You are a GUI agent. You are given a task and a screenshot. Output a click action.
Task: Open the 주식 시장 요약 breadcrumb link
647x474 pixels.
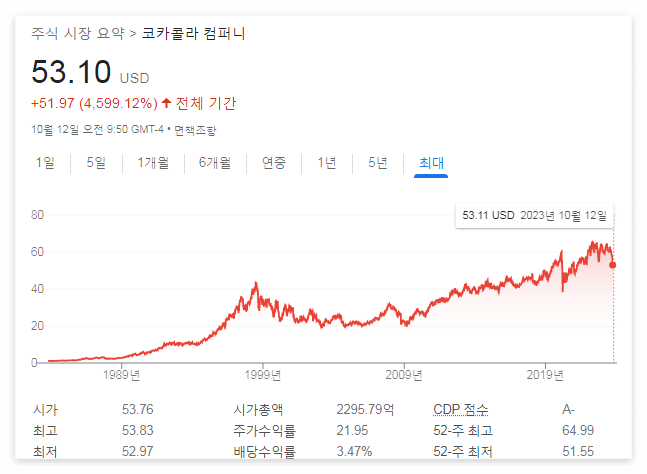coord(78,33)
